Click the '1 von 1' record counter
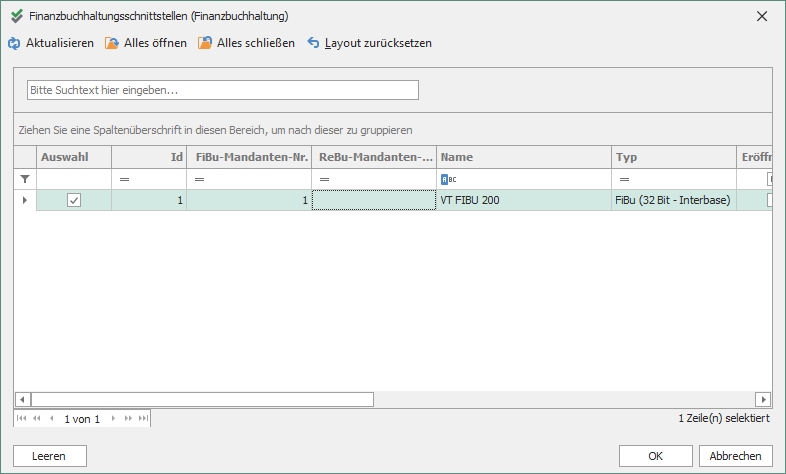786x474 pixels. tap(82, 419)
